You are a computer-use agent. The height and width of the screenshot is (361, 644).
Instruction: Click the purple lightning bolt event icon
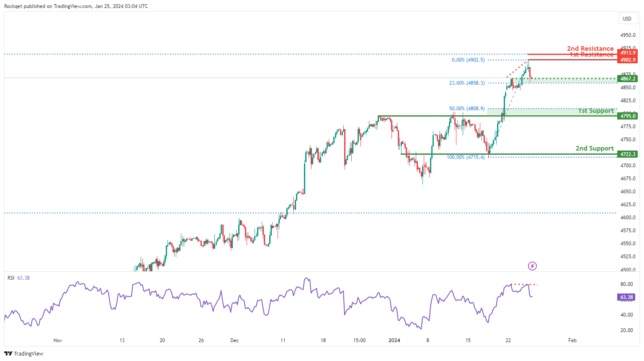click(x=532, y=266)
